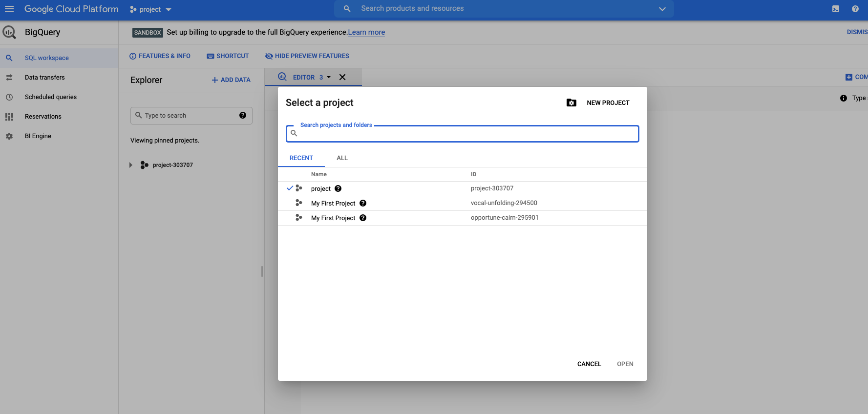The width and height of the screenshot is (868, 414).
Task: Click the Explorer Type to search field
Action: pos(191,116)
